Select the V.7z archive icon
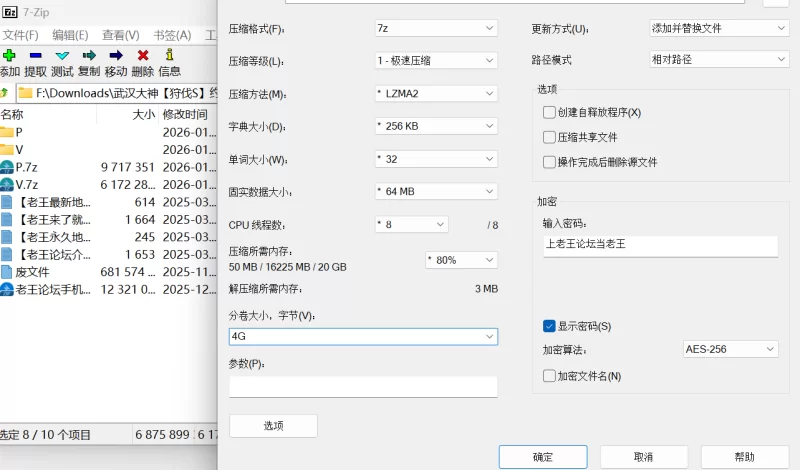Viewport: 800px width, 470px height. pyautogui.click(x=7, y=184)
